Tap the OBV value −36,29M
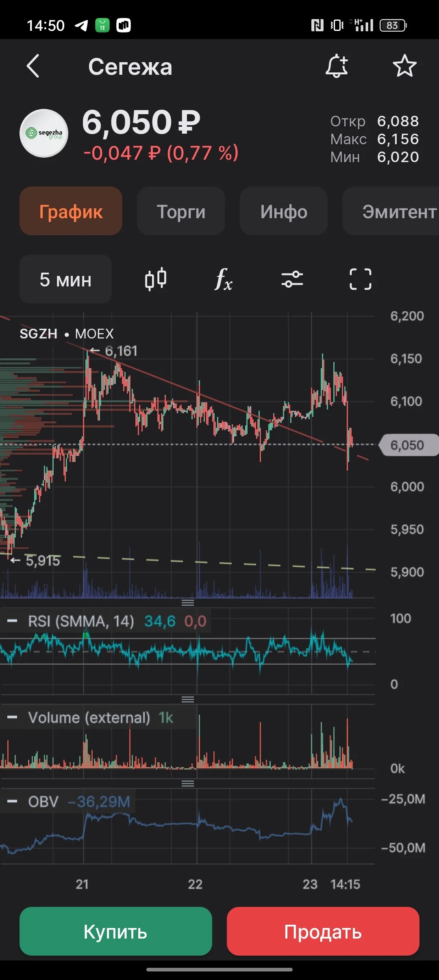Image resolution: width=439 pixels, height=980 pixels. (99, 802)
